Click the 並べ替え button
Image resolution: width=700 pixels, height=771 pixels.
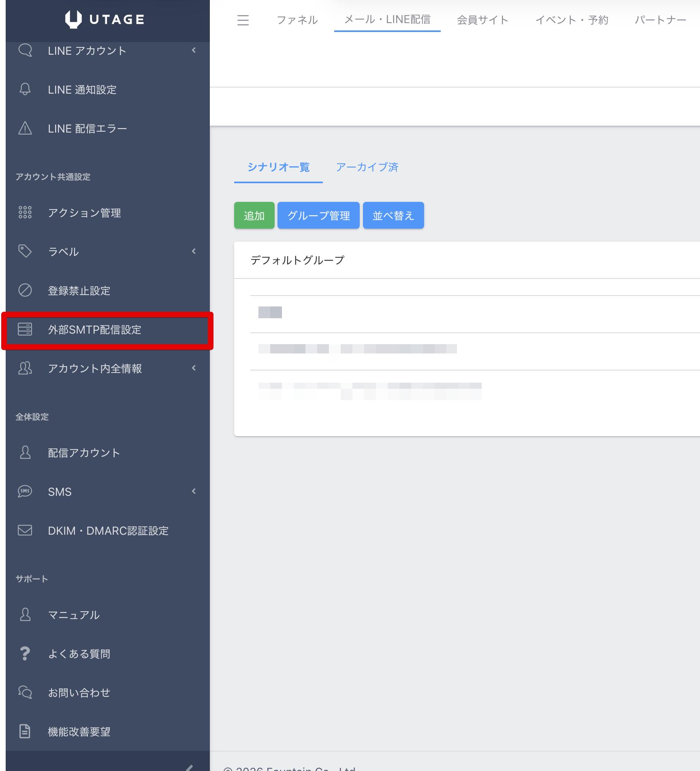pos(393,215)
